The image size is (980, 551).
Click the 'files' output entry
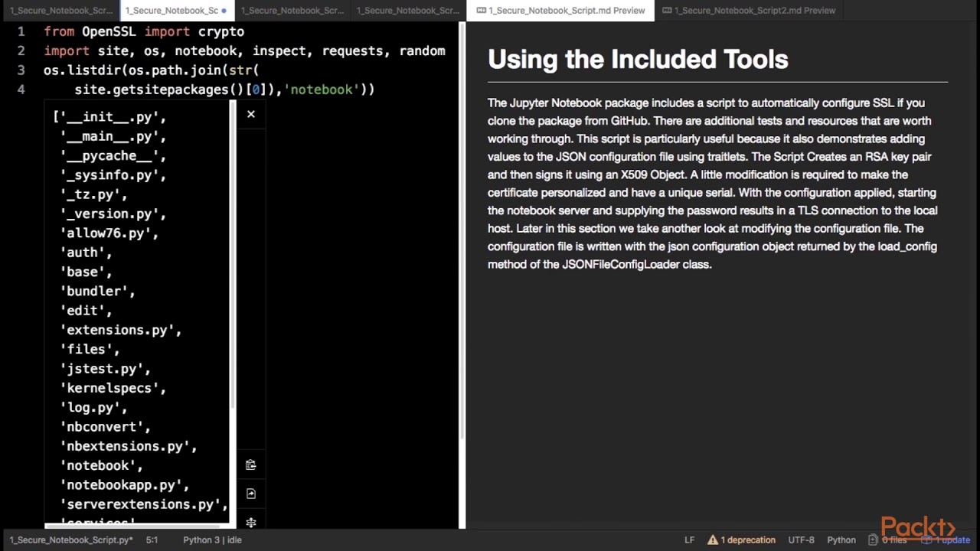pos(90,349)
